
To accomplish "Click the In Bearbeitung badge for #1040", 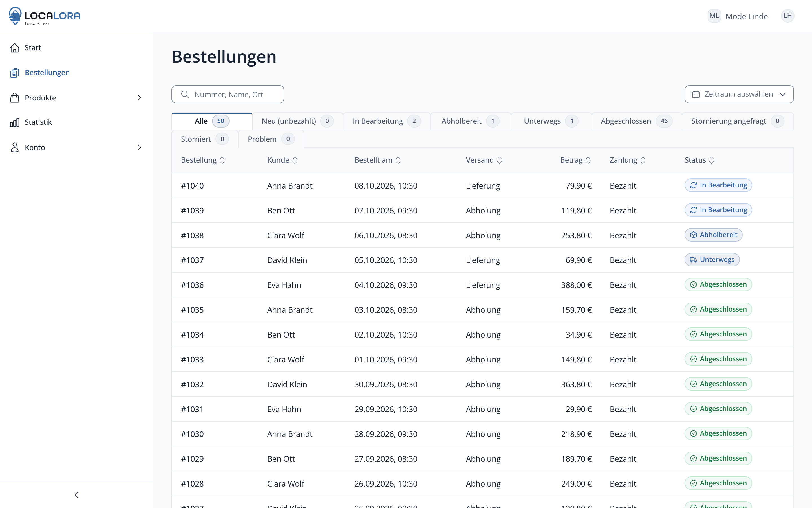I will pos(718,185).
